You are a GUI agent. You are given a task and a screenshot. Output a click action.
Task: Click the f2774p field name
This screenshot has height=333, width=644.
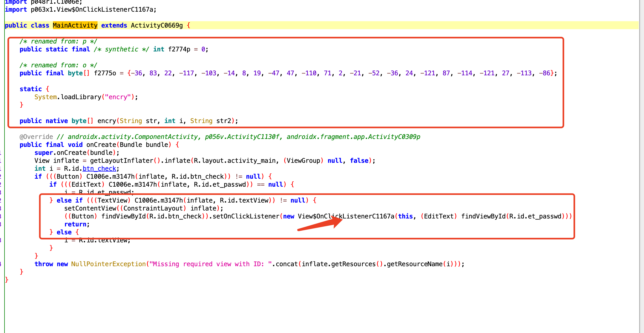[x=179, y=49]
